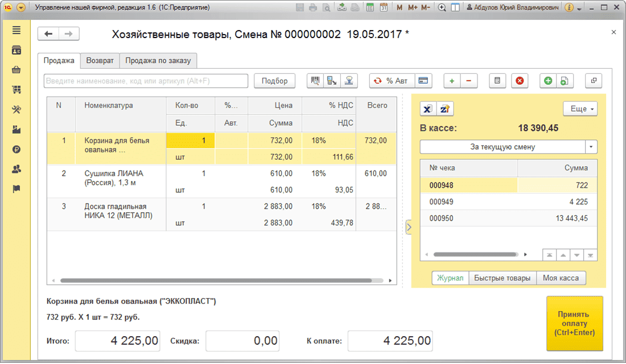Print the Z-report close shift icon

coord(445,109)
